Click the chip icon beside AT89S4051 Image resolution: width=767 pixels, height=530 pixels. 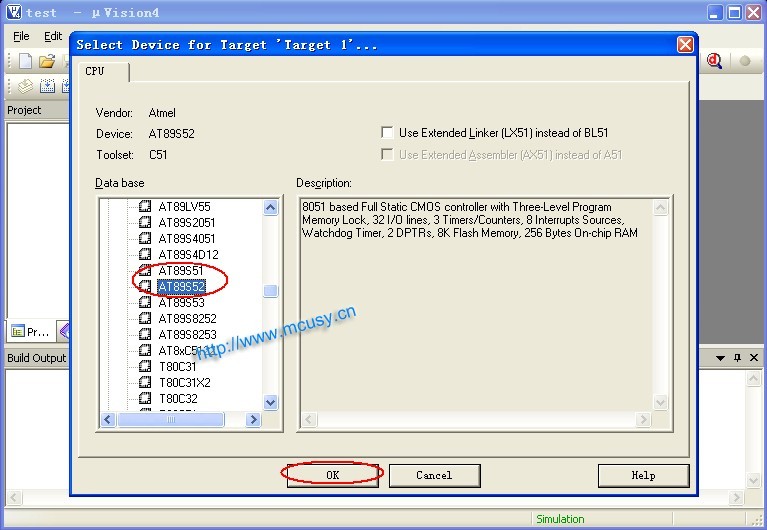click(x=145, y=238)
